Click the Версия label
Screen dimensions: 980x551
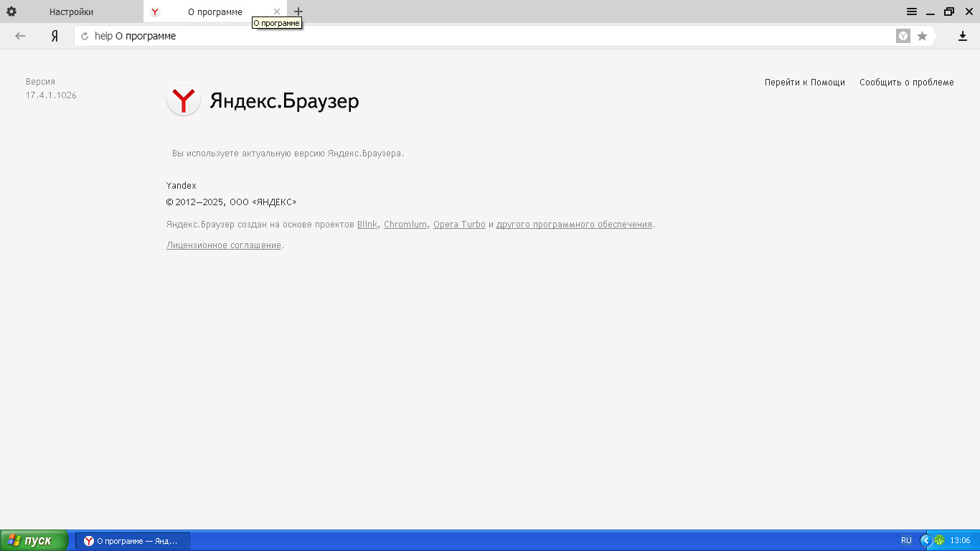coord(40,82)
